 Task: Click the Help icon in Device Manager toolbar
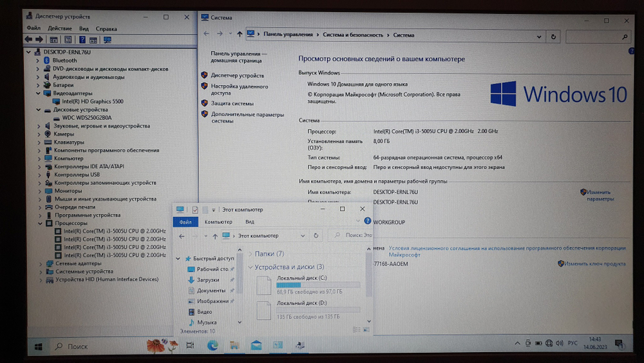[82, 39]
